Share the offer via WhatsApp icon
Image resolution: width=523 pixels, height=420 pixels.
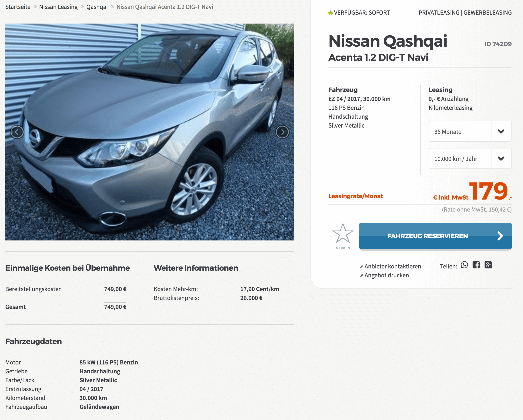tap(464, 265)
